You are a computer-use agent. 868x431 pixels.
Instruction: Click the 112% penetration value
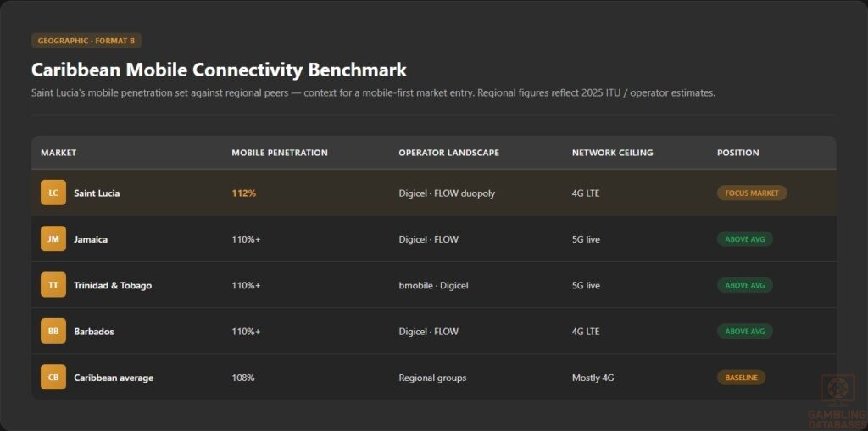point(244,193)
